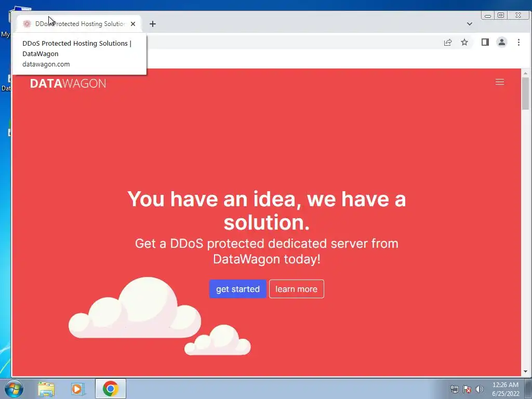
Task: Click the learn more button
Action: pos(297,289)
